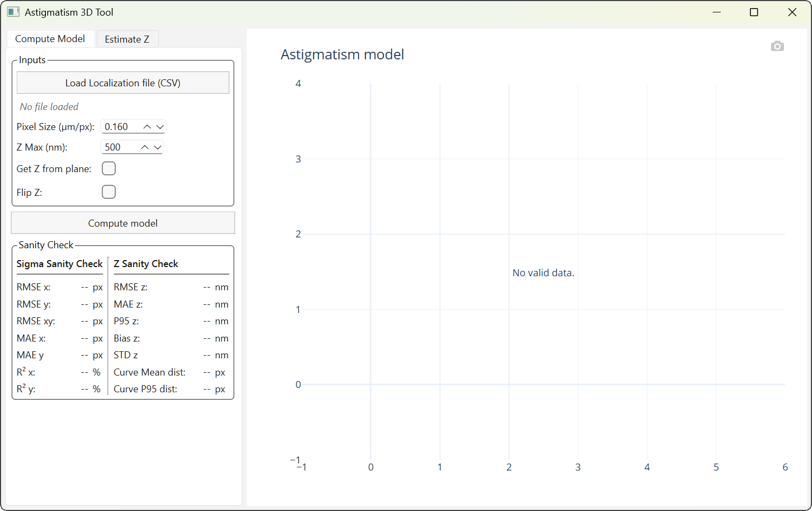Click the Sigma Sanity Check heading
Image resolution: width=812 pixels, height=511 pixels.
tap(59, 264)
